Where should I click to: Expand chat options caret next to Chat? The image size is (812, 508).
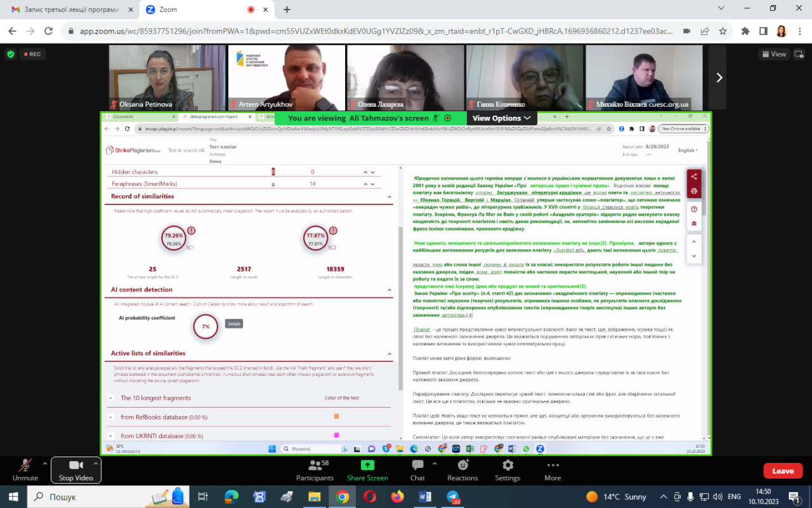(433, 464)
